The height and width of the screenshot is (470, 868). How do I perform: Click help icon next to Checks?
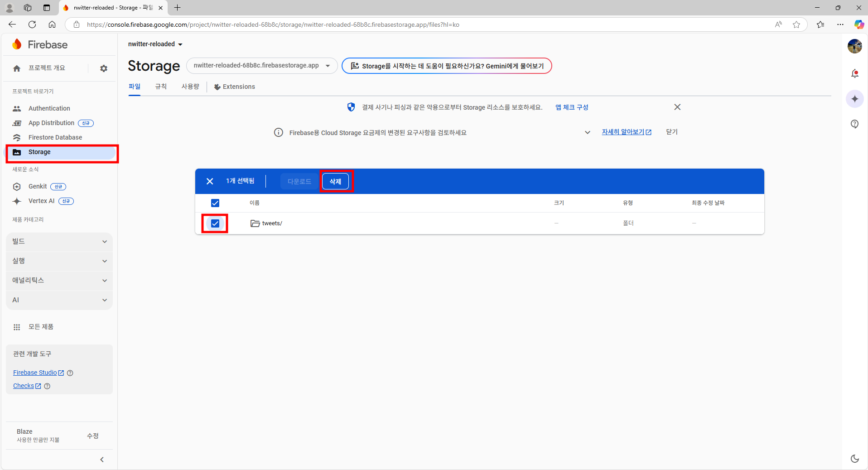click(47, 386)
